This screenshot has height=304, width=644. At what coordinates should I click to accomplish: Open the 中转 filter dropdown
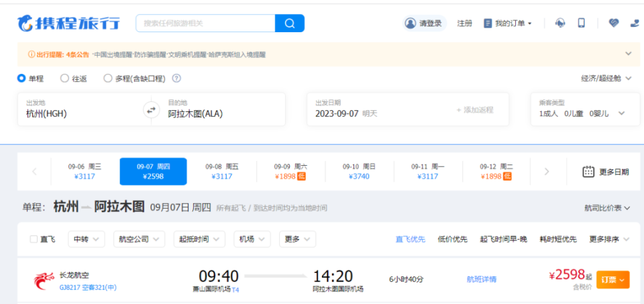87,239
